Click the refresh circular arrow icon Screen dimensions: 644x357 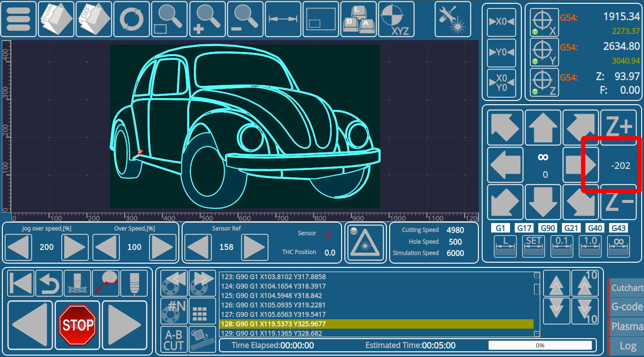point(132,19)
